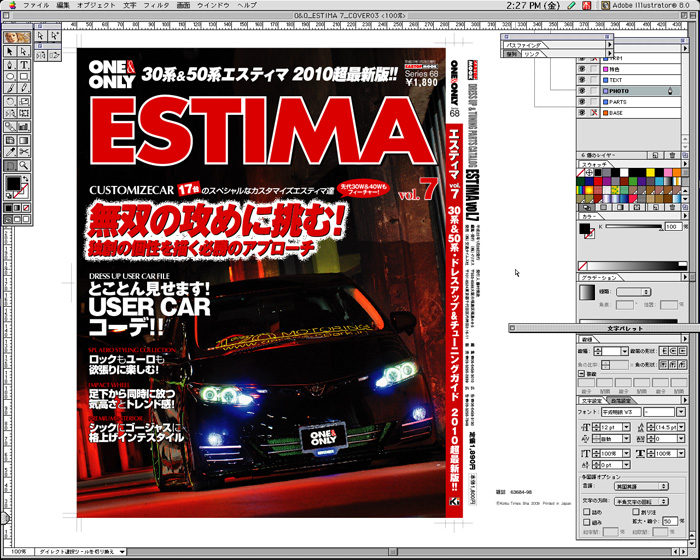Enable the 組み checkbox
The width and height of the screenshot is (700, 560).
pos(586,522)
